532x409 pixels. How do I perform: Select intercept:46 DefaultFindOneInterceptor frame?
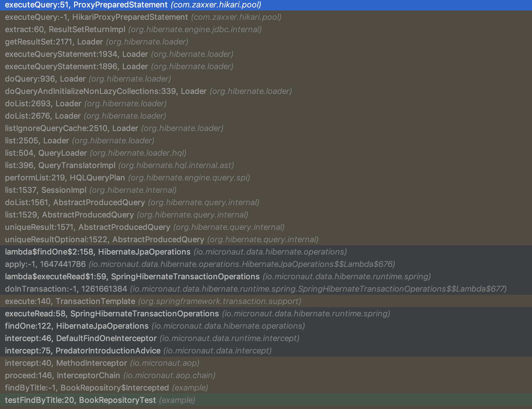point(266,338)
